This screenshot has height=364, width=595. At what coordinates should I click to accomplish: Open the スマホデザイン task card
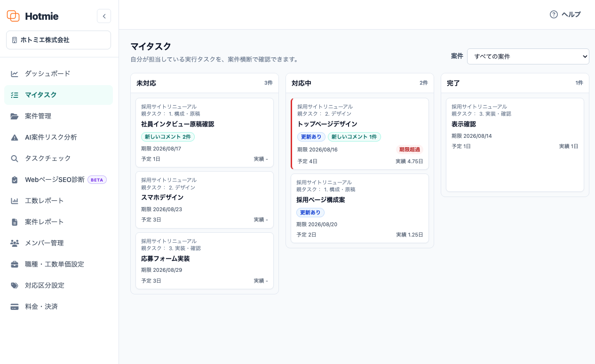coord(205,200)
